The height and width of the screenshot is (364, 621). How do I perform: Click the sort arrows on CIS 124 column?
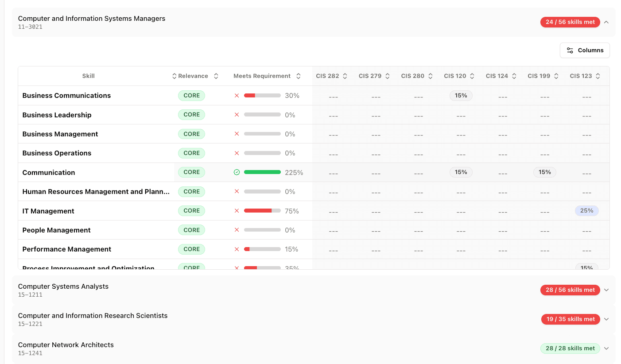click(x=514, y=76)
